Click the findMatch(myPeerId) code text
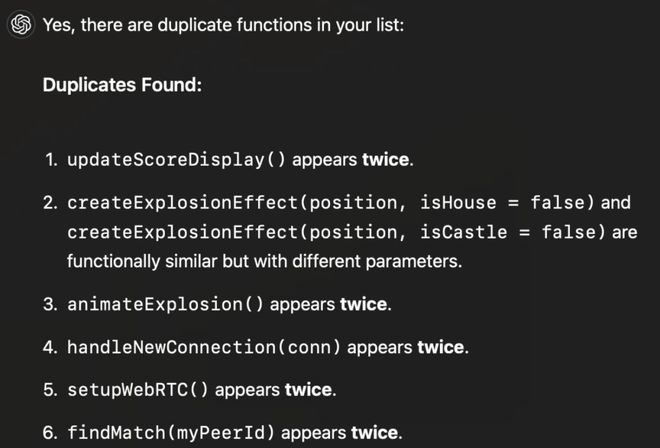This screenshot has width=660, height=448. (171, 433)
